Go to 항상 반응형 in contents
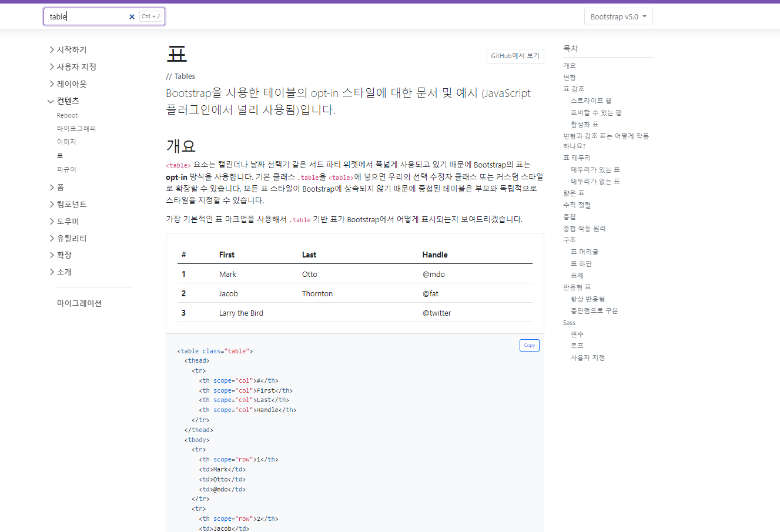 [x=588, y=299]
